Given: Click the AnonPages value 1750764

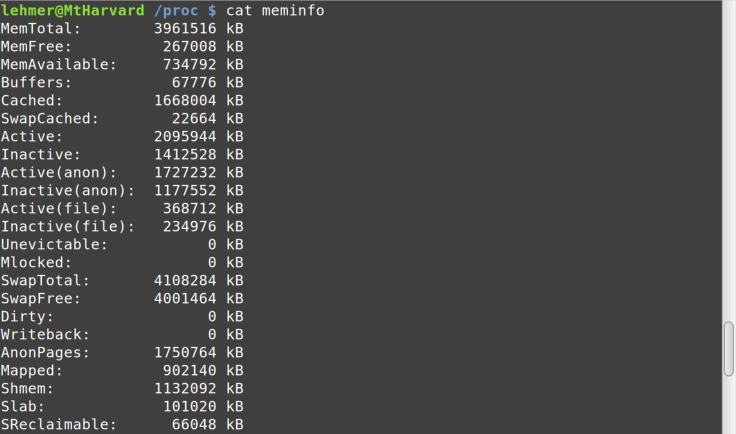Looking at the screenshot, I should 185,352.
